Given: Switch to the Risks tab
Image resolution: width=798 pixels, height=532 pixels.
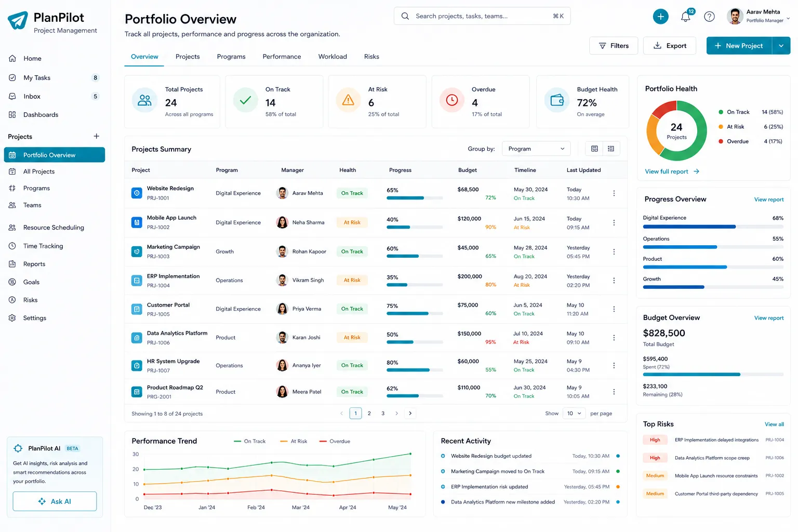Looking at the screenshot, I should coord(371,57).
